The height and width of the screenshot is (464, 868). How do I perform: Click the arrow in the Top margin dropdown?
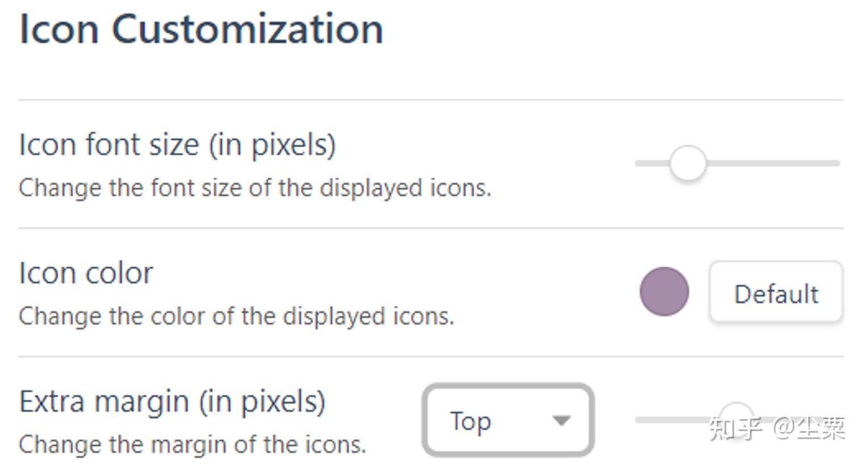[x=561, y=421]
